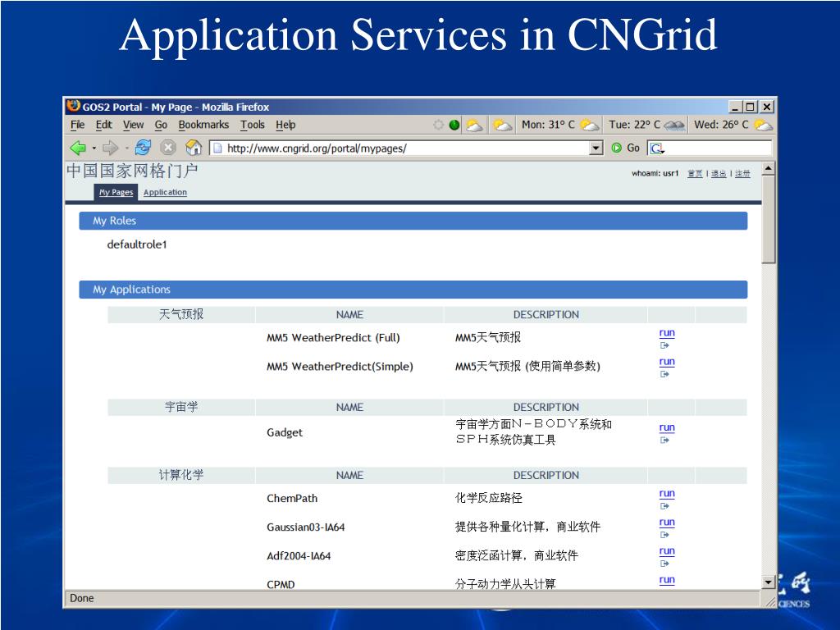Click the Done status bar text
840x630 pixels.
click(82, 598)
